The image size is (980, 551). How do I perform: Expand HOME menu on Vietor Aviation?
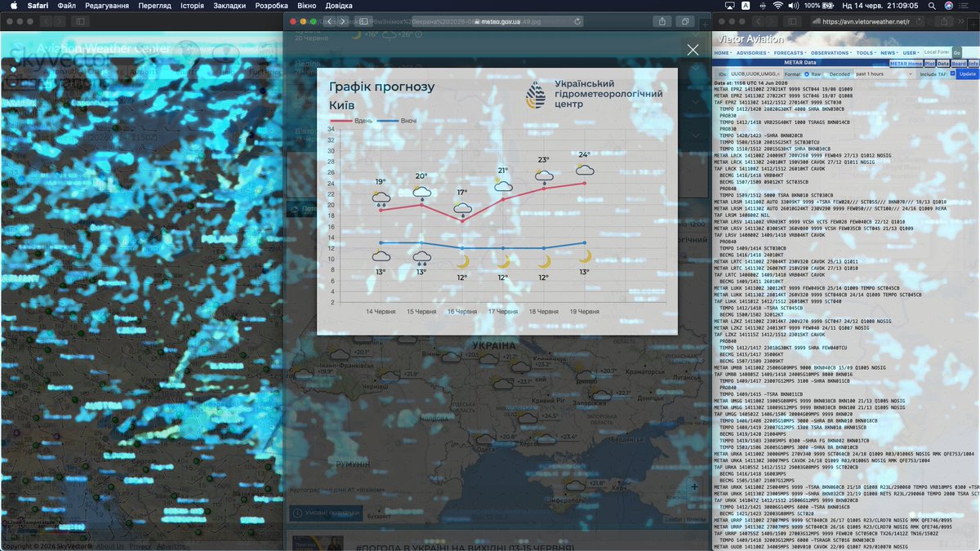coord(723,53)
